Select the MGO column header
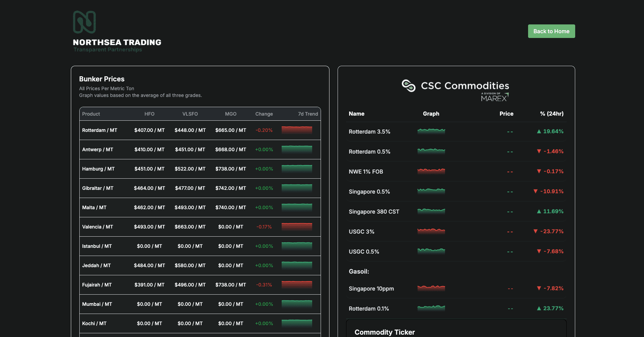Screen dimensions: 644x337 click(231, 114)
